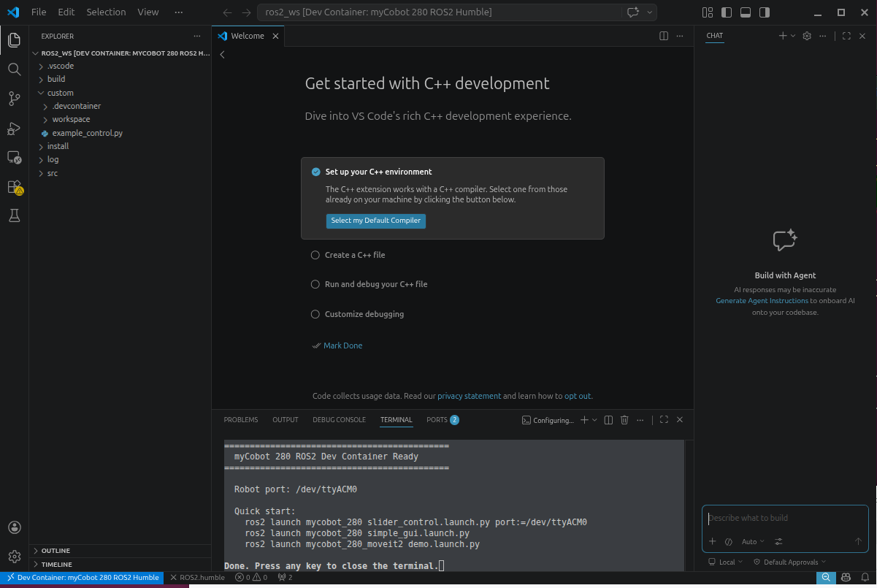Open notifications bell in status bar
Image resolution: width=877 pixels, height=588 pixels.
(x=864, y=577)
